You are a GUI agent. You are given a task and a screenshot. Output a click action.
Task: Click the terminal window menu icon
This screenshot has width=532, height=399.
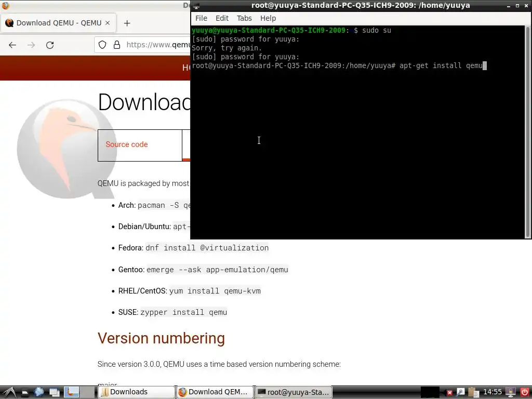pyautogui.click(x=196, y=5)
